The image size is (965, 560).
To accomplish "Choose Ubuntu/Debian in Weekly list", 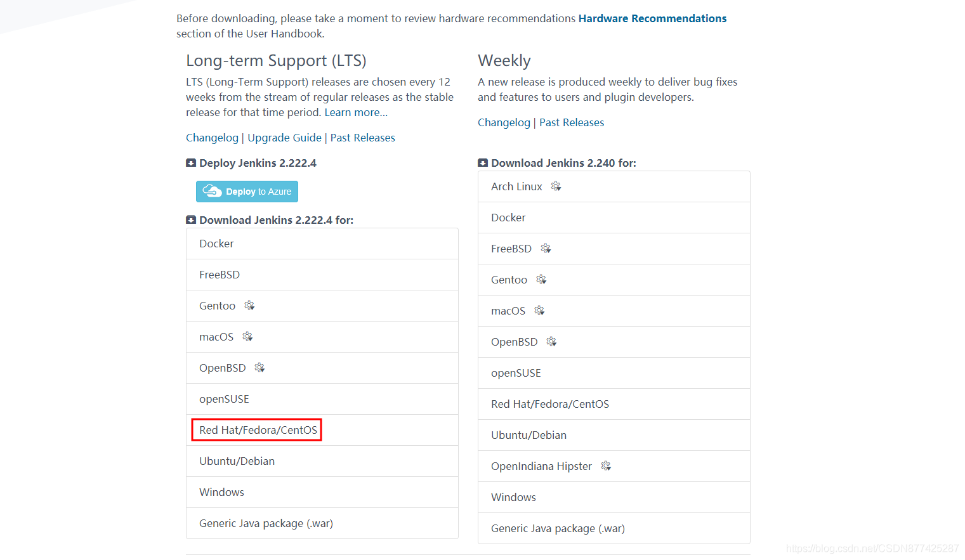I will click(x=614, y=435).
